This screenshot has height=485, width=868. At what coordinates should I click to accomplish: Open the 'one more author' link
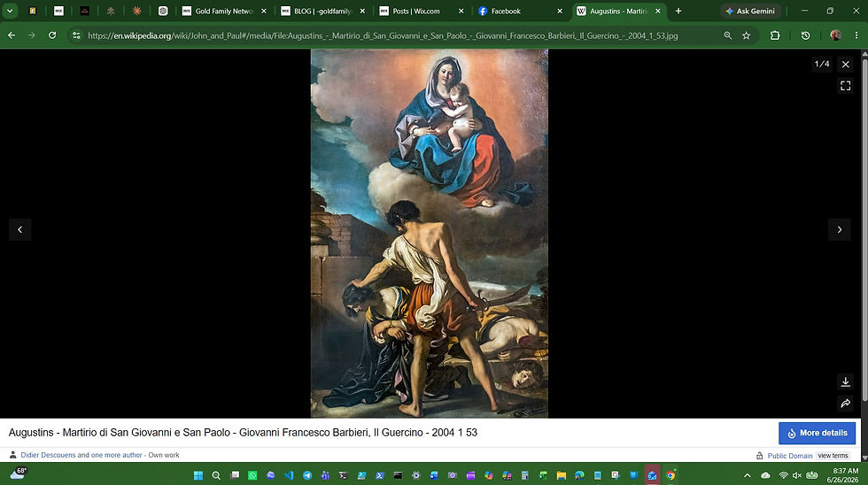tap(116, 455)
